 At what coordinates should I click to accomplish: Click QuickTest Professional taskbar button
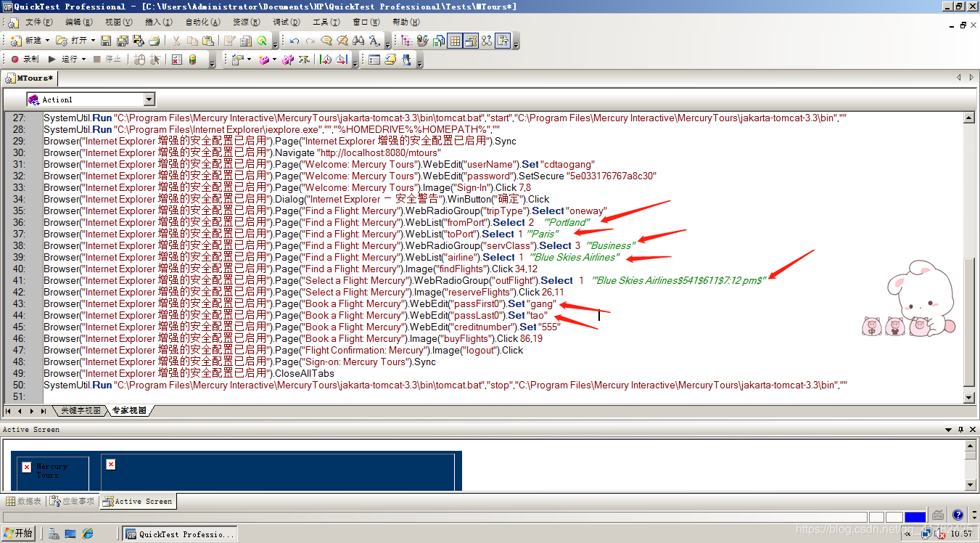179,534
